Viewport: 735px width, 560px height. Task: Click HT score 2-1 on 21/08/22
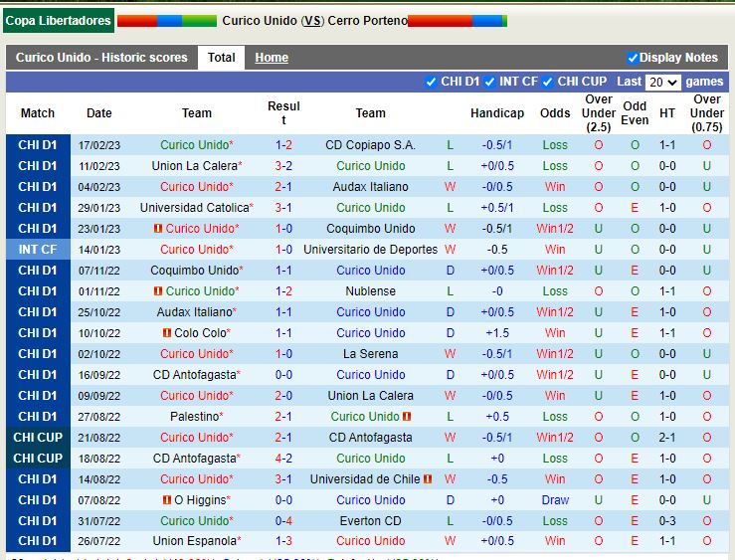[667, 438]
